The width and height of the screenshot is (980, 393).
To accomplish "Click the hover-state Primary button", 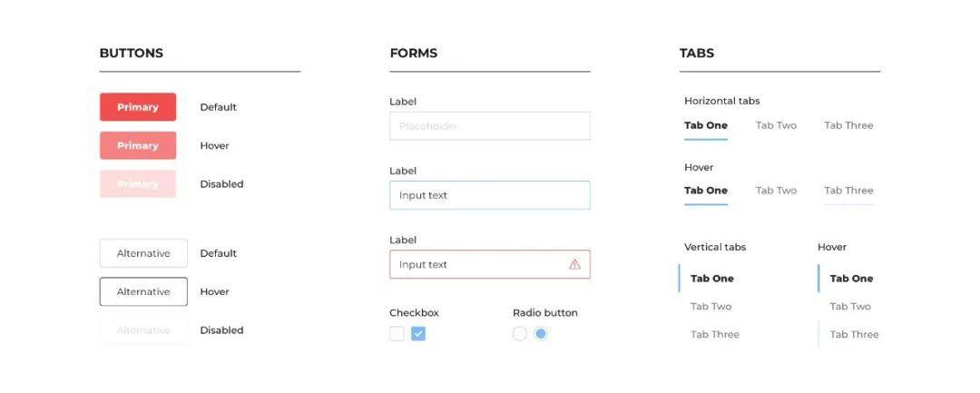I will point(138,145).
